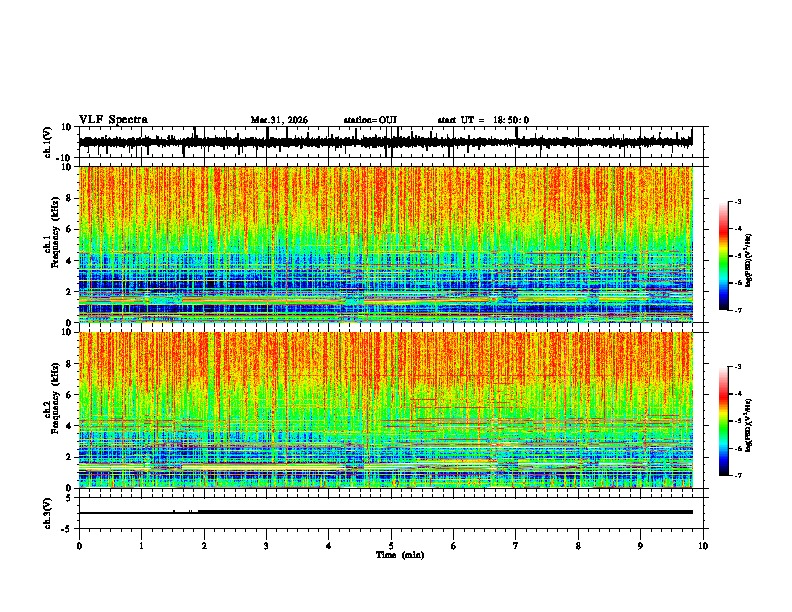Screen dimensions: 792x612
Task: Click the "ch.3(V)" axis label
Action: 48,513
